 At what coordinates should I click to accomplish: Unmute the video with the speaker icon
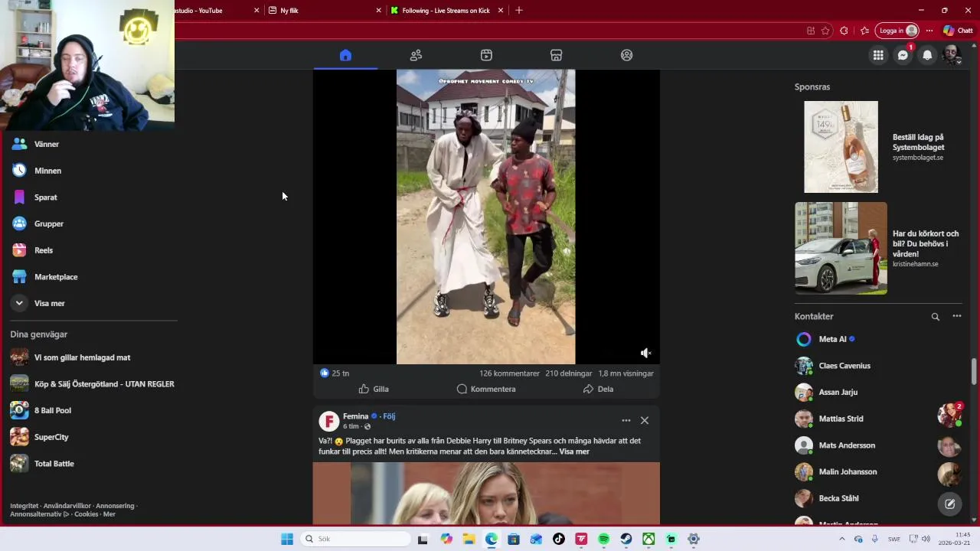(645, 353)
